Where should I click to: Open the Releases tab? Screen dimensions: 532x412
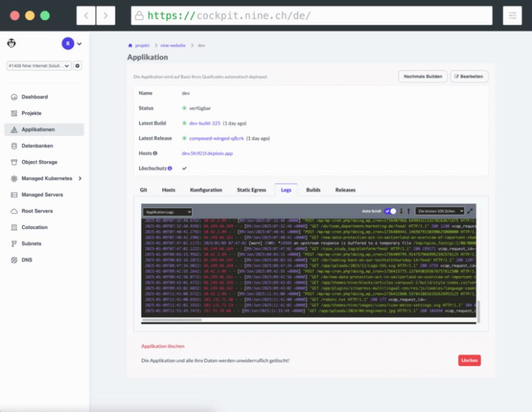345,190
